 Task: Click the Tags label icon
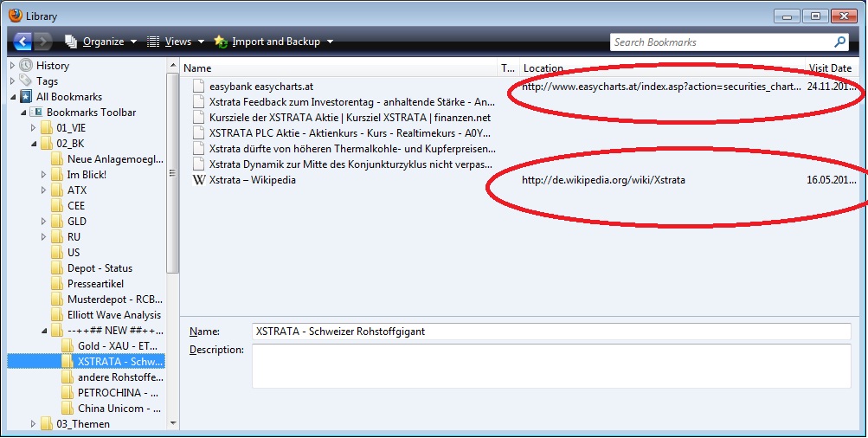point(25,81)
